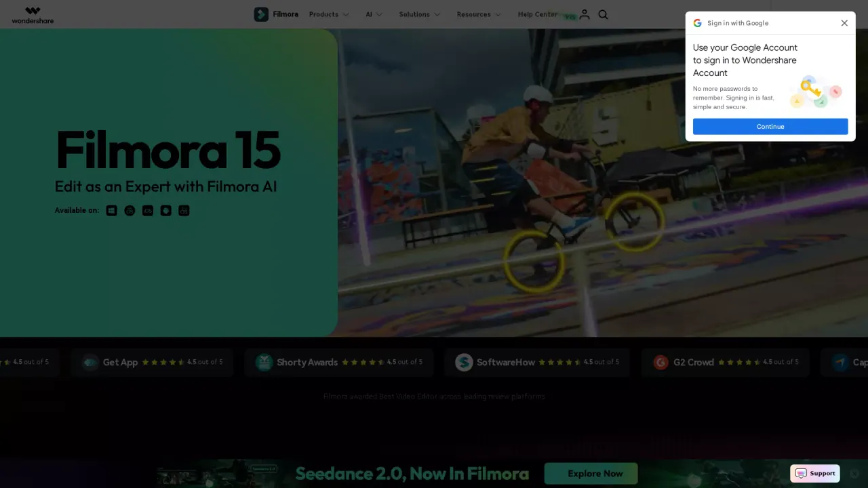Click Continue in the Google sign-in popup

click(770, 127)
